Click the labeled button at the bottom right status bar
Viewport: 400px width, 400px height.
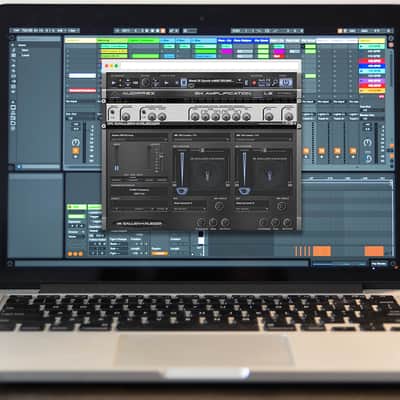point(379,264)
